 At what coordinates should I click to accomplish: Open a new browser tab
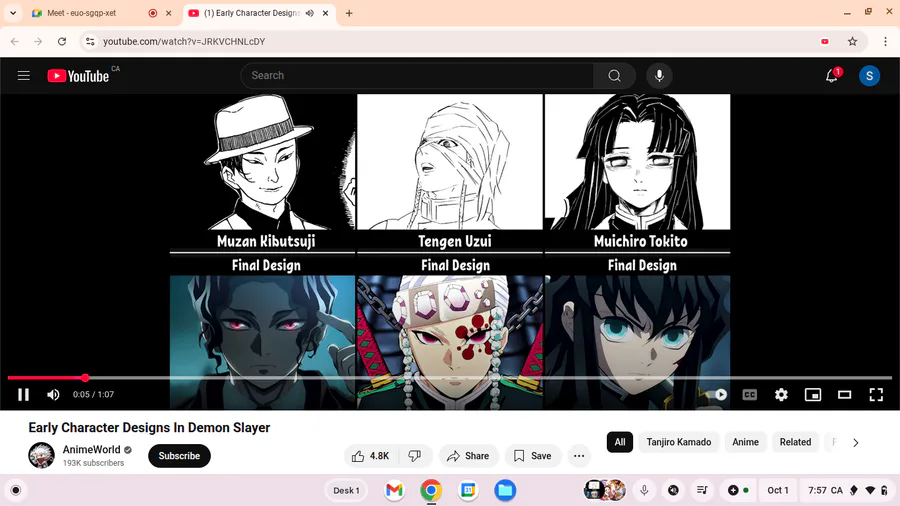[x=349, y=13]
